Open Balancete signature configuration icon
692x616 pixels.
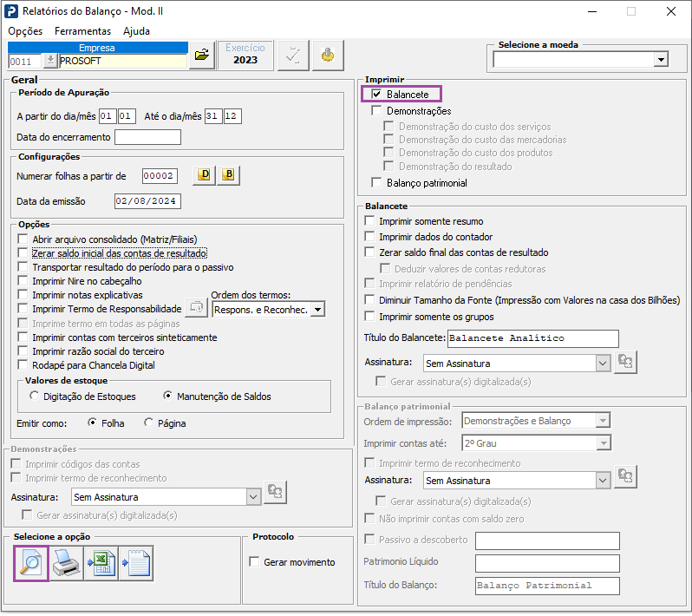(x=625, y=363)
